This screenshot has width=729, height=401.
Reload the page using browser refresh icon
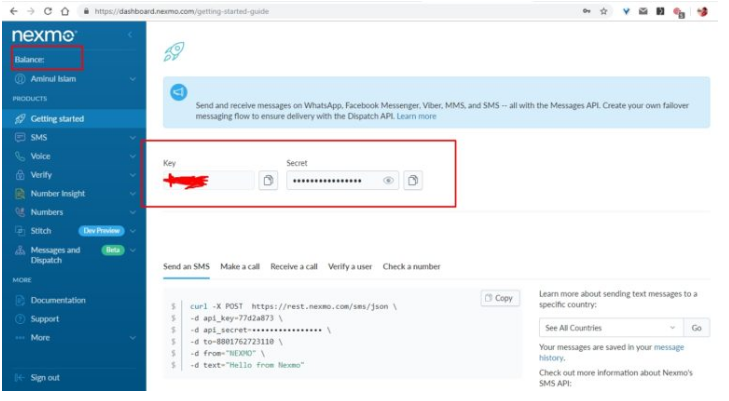(46, 11)
